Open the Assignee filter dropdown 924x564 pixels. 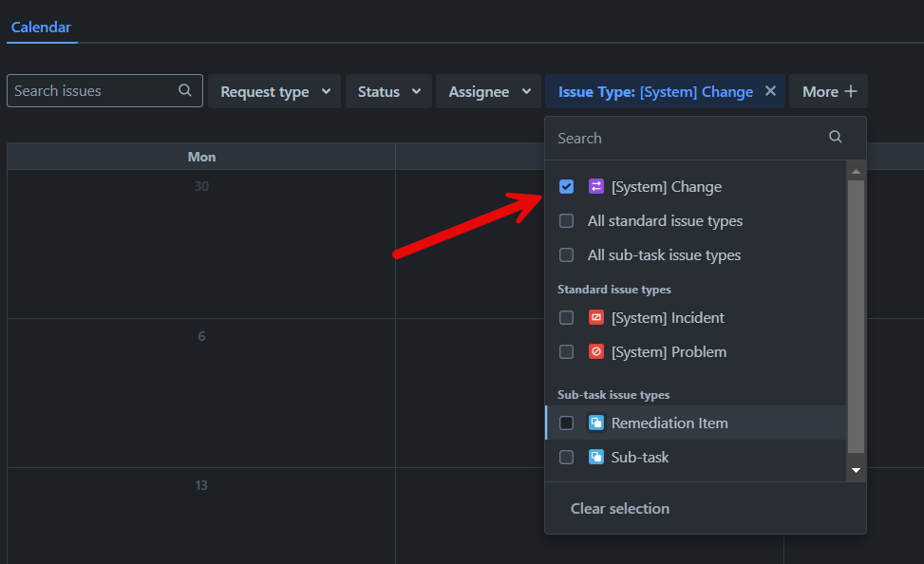tap(487, 90)
